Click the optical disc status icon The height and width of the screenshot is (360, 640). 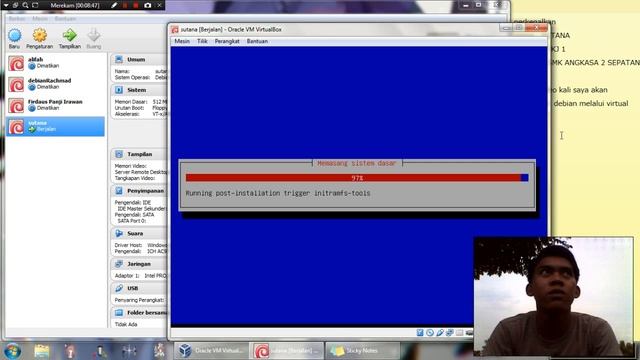[x=430, y=333]
